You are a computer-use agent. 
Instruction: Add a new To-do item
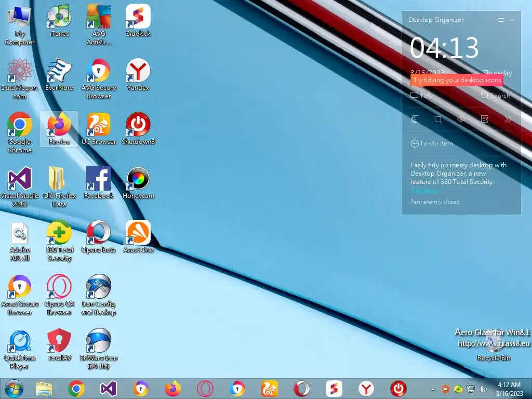pyautogui.click(x=432, y=143)
